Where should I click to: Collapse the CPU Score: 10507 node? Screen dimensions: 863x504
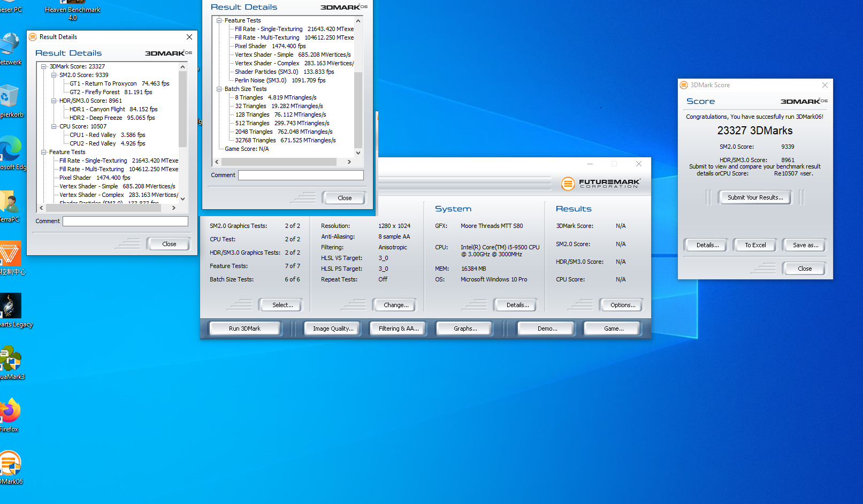54,127
